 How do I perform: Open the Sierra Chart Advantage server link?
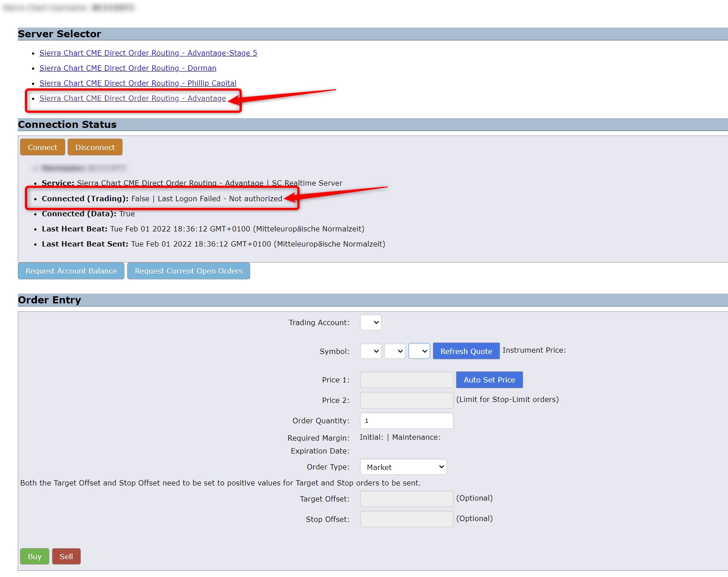132,98
